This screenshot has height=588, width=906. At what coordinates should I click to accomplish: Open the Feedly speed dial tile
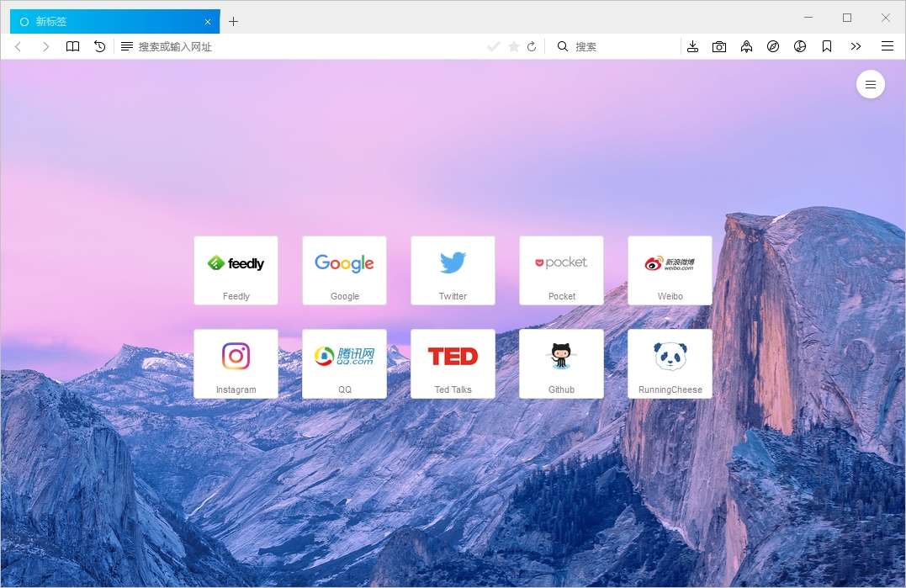[x=236, y=270]
